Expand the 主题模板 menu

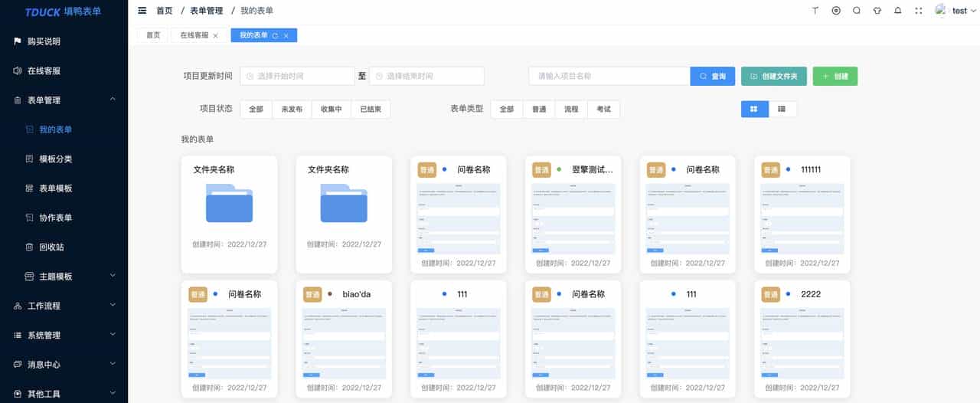pyautogui.click(x=113, y=276)
